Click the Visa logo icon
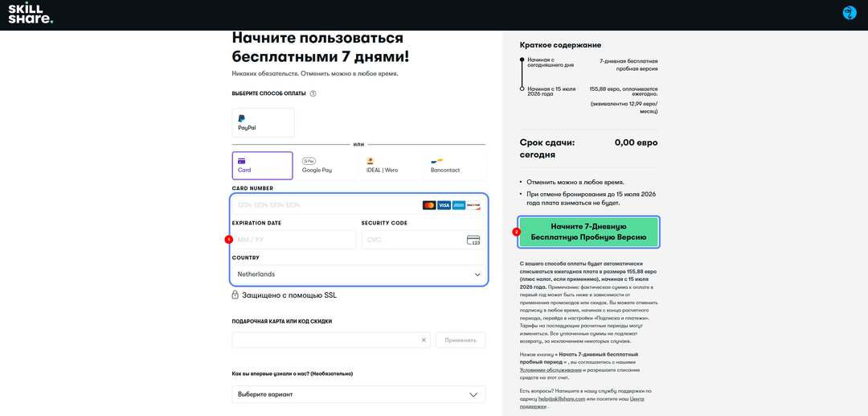 (444, 205)
